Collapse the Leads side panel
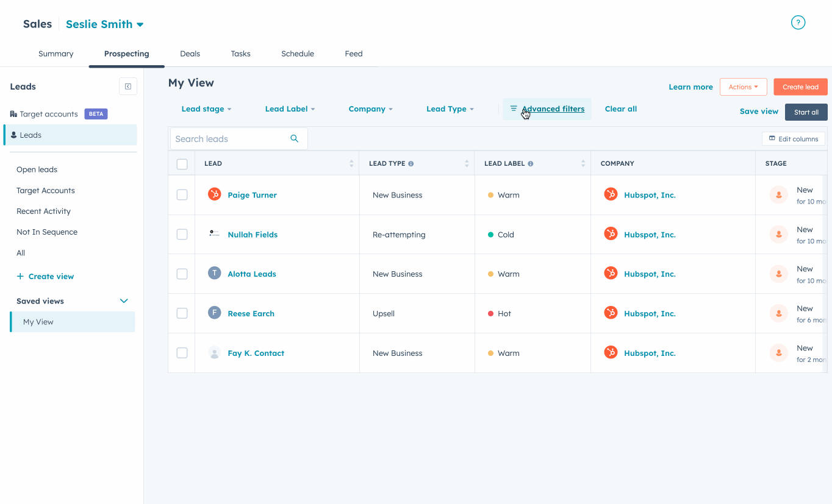The width and height of the screenshot is (832, 504). 127,86
